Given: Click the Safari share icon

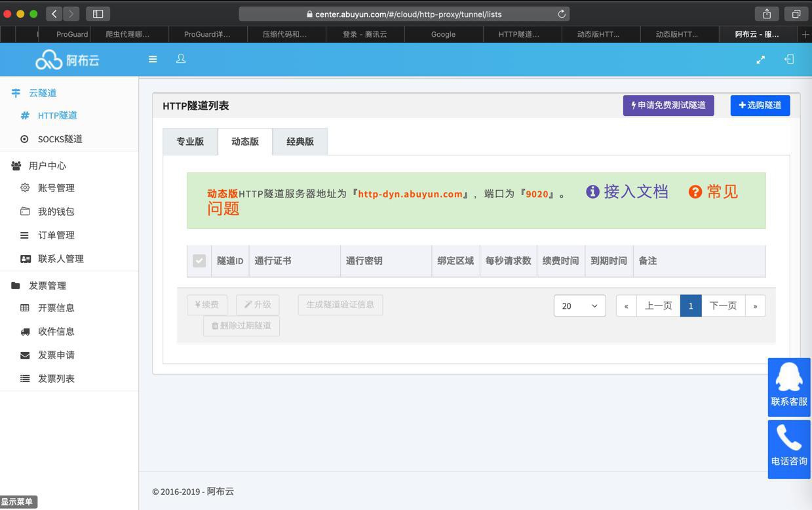Looking at the screenshot, I should pos(767,13).
